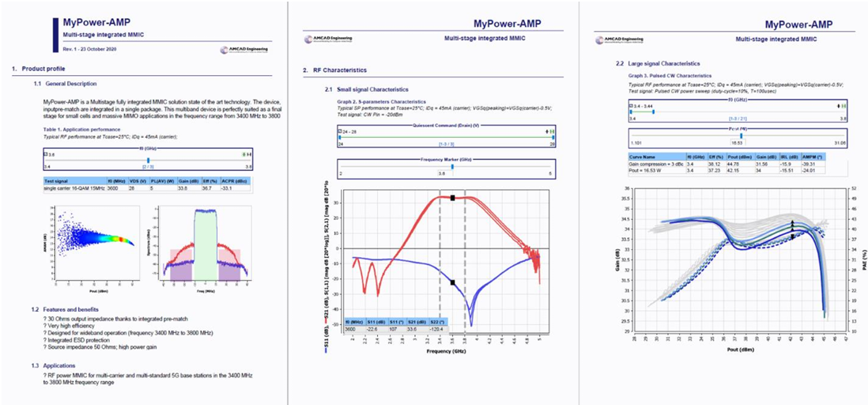Viewport: 868px width, 405px height.
Task: Click black marker on blue S11 curve
Action: pos(453,282)
